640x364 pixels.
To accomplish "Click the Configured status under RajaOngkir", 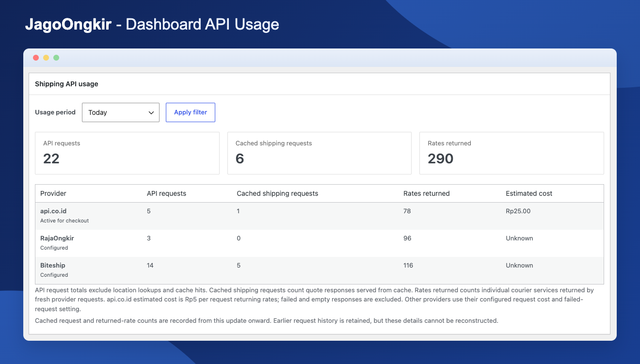I will pyautogui.click(x=54, y=248).
